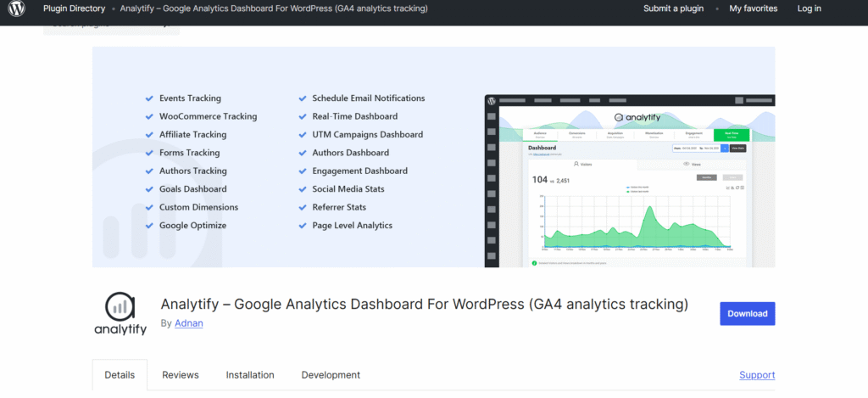Click the 'Real-Time Dashboard' feature text
868x398 pixels.
point(355,116)
